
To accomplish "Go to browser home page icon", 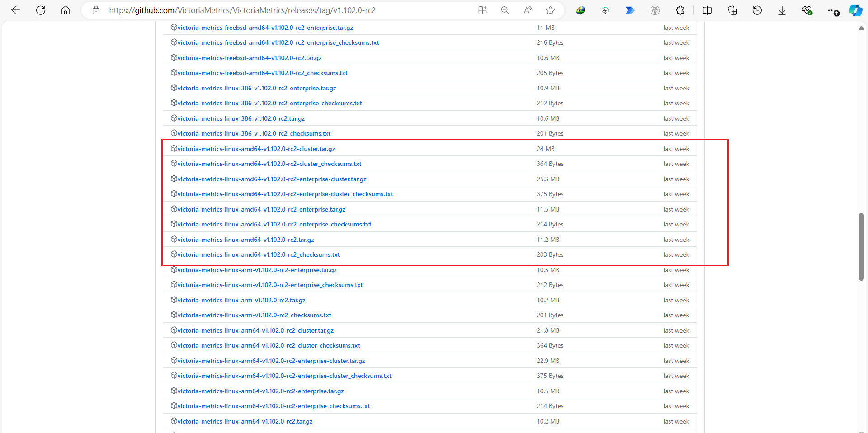I will pyautogui.click(x=66, y=10).
